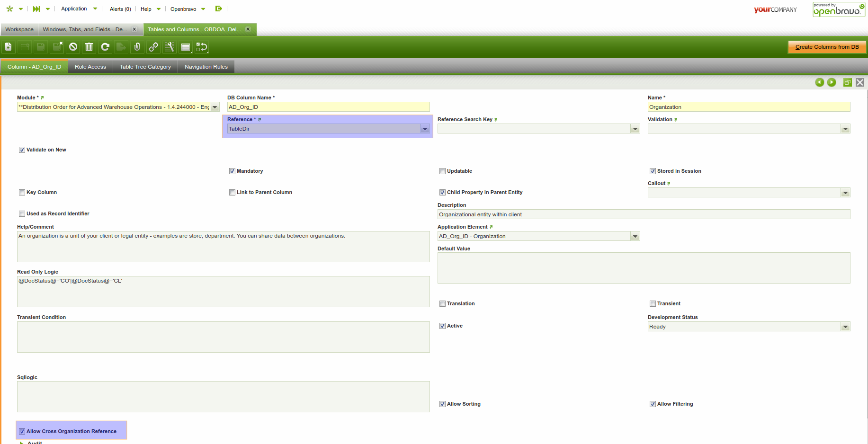
Task: Expand the Development Status dropdown
Action: 845,327
